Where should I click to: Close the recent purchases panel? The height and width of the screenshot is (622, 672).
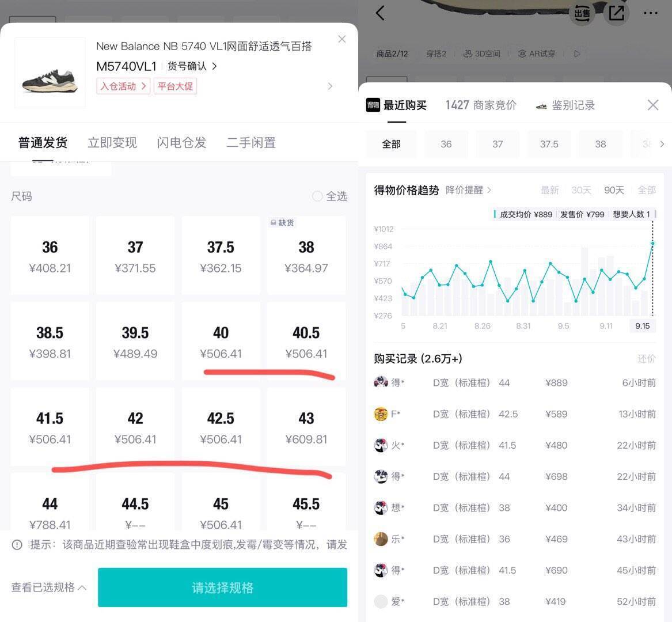653,105
